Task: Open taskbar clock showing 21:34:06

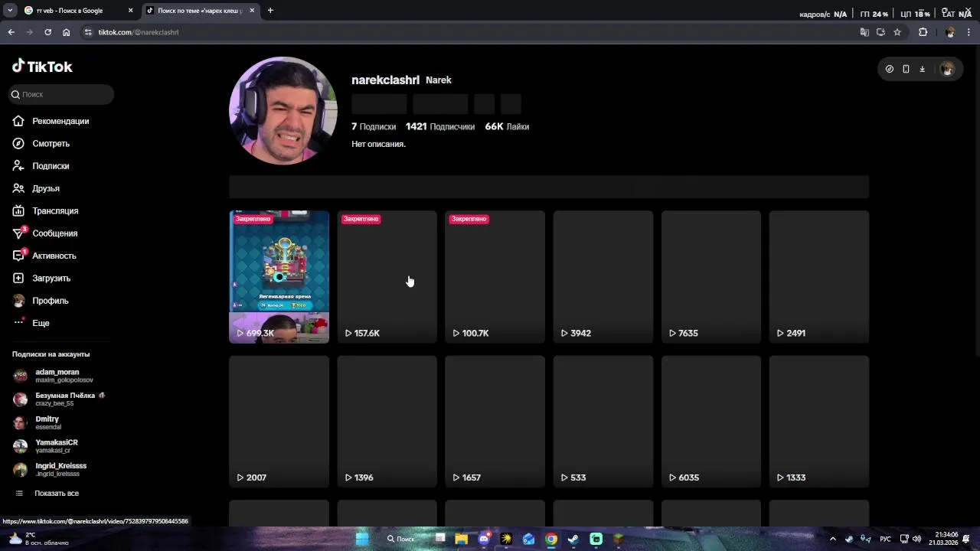Action: pos(942,539)
